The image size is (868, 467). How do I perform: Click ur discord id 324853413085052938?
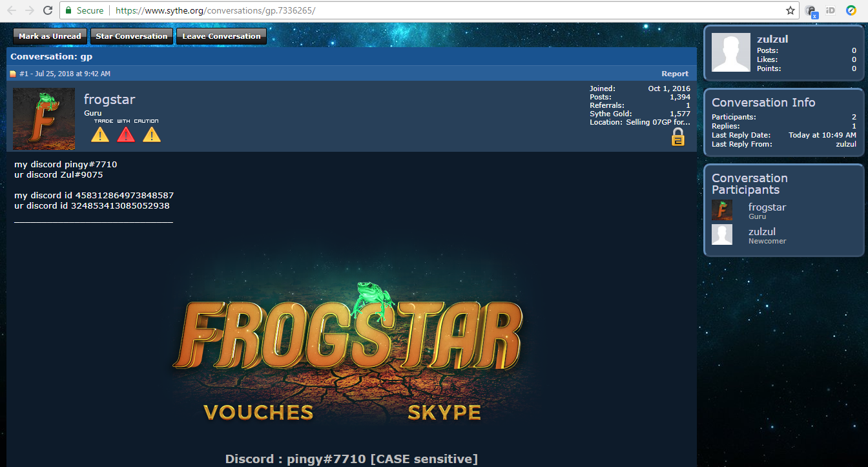(x=92, y=205)
